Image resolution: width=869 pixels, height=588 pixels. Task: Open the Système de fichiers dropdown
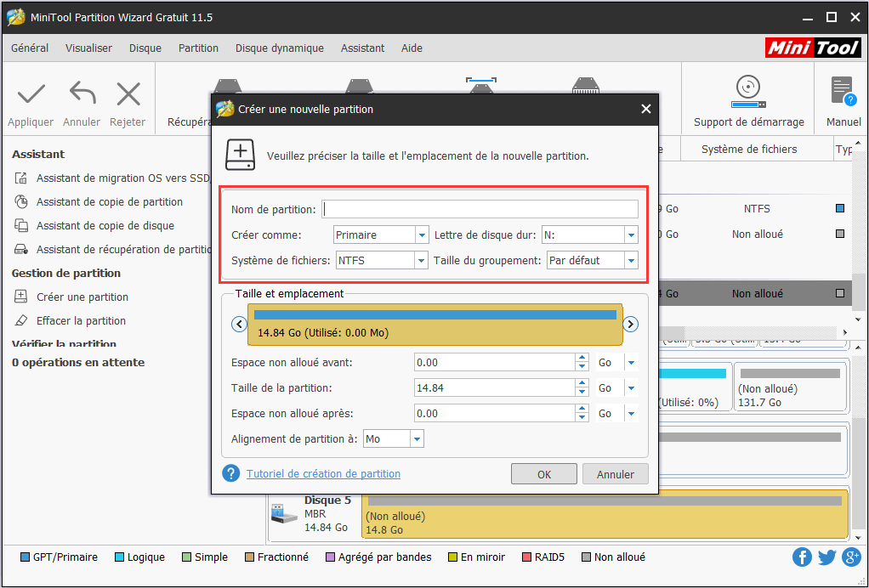[x=421, y=261]
